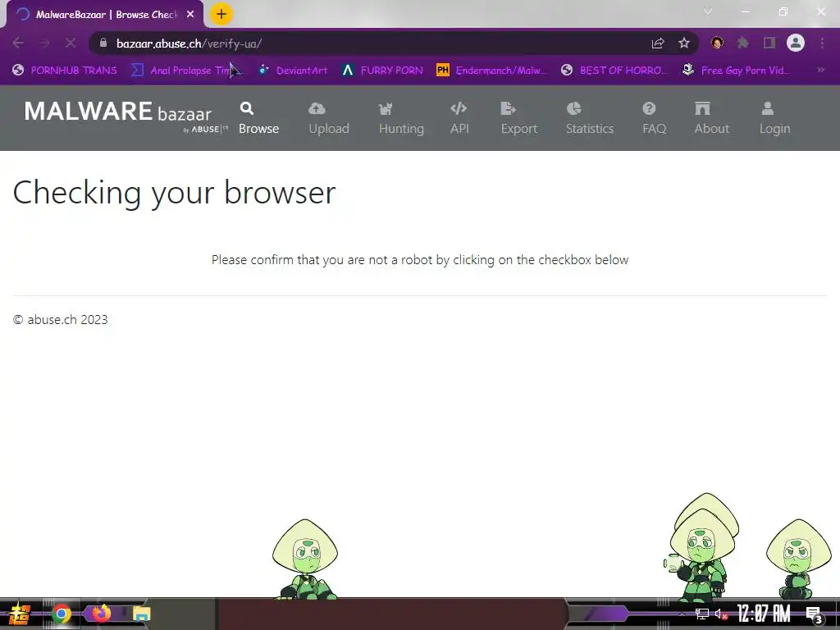Open the Browse navigation item
The width and height of the screenshot is (840, 630).
258,118
